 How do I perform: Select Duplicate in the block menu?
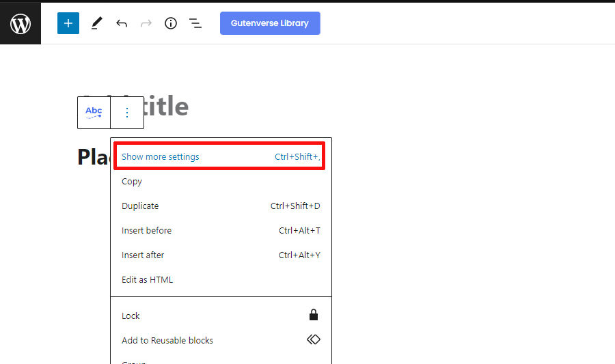pos(221,206)
